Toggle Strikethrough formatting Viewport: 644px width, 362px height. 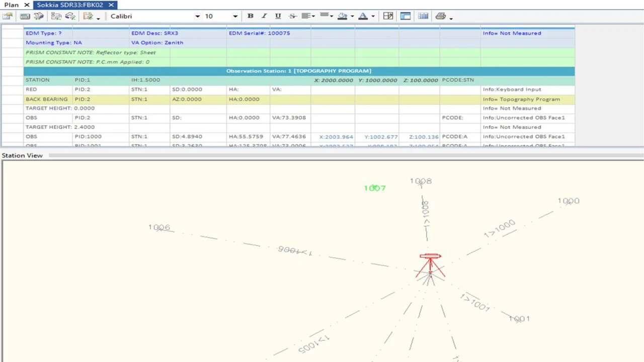coord(293,16)
